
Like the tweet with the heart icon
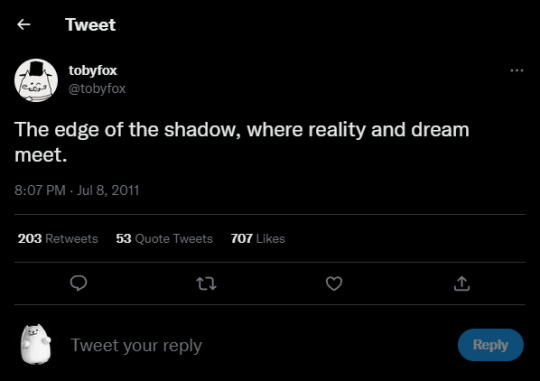coord(334,284)
